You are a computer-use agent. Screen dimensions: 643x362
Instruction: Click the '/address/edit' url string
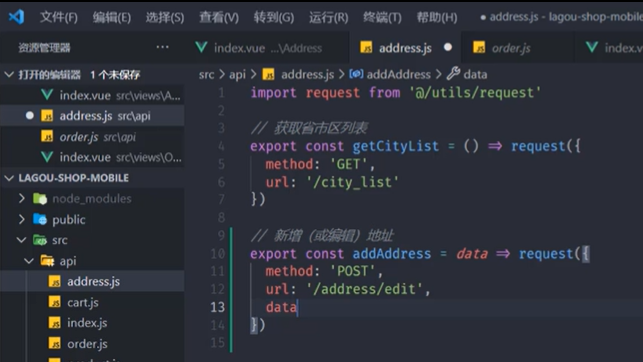click(x=364, y=289)
